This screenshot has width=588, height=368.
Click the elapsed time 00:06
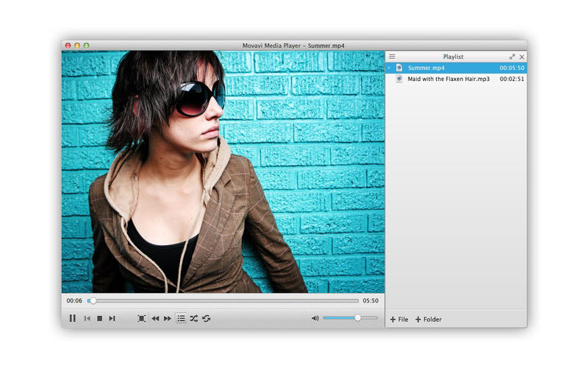pyautogui.click(x=74, y=300)
